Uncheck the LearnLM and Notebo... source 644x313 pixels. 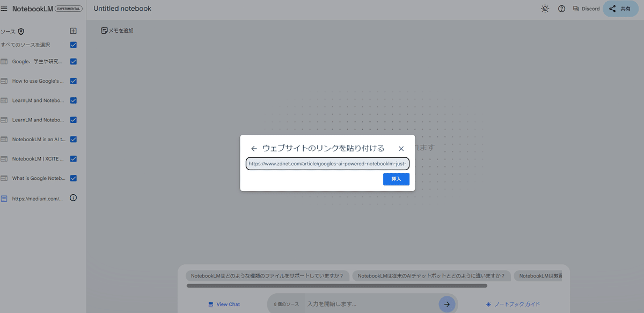74,100
